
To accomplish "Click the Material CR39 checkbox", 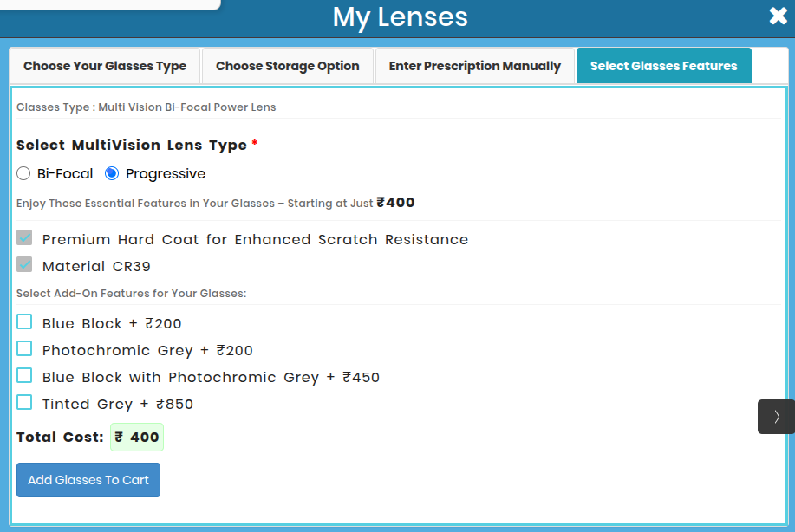I will point(24,264).
